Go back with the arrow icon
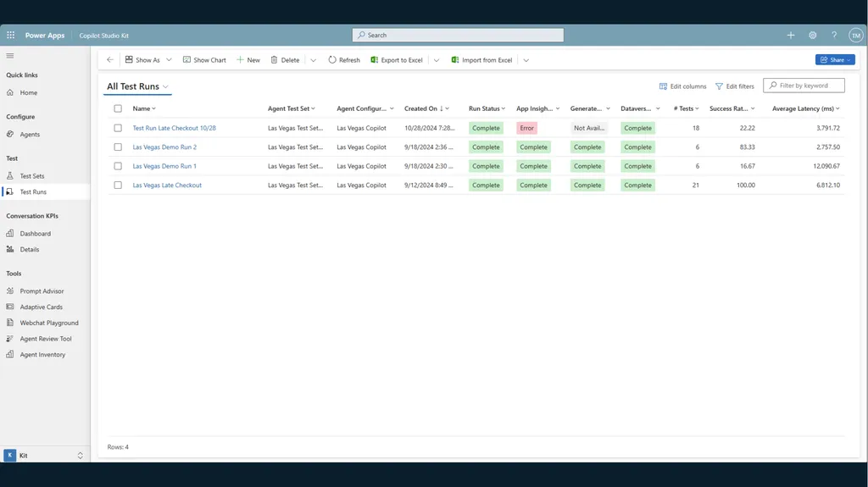This screenshot has width=868, height=487. (110, 60)
